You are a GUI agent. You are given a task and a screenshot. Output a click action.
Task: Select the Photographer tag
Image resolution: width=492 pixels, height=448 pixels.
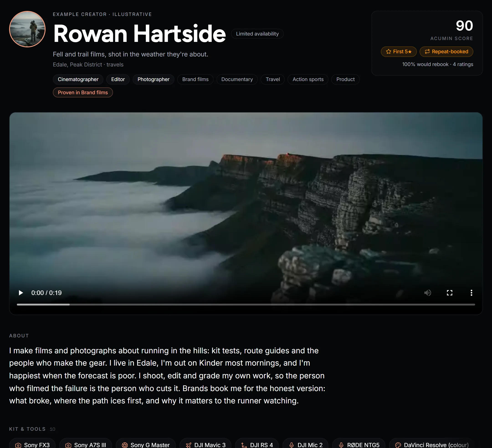pyautogui.click(x=153, y=79)
